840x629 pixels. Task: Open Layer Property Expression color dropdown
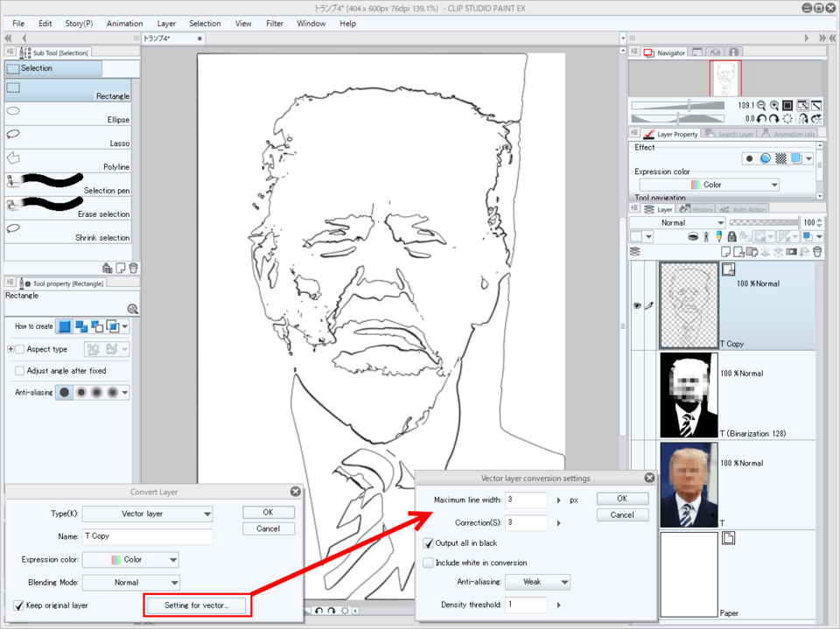pos(710,185)
